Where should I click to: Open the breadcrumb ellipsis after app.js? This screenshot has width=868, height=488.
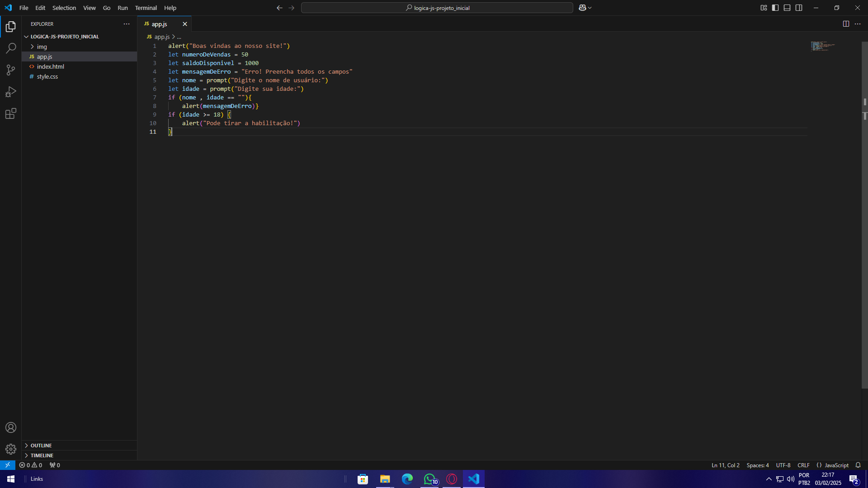179,37
